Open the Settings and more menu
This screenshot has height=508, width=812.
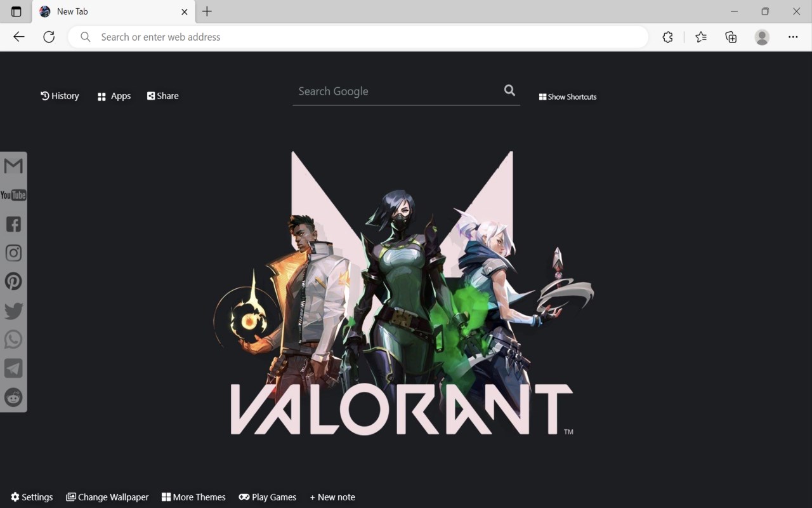coord(793,37)
